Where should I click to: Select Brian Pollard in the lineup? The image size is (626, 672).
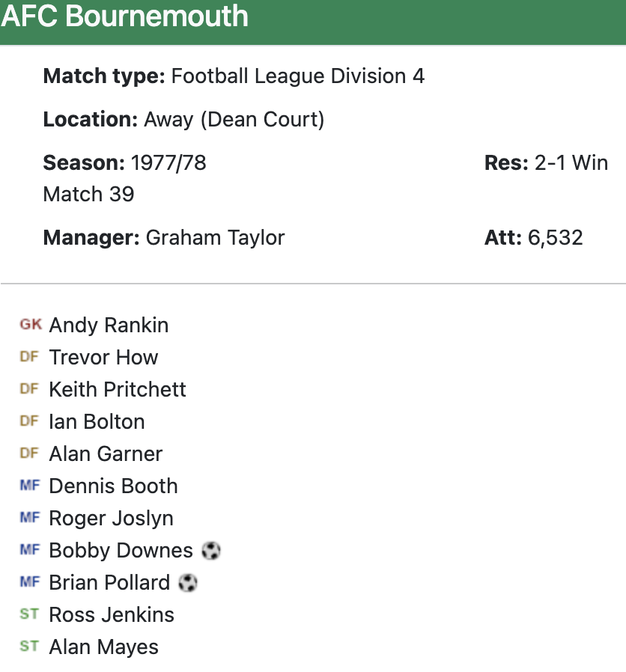(x=109, y=583)
